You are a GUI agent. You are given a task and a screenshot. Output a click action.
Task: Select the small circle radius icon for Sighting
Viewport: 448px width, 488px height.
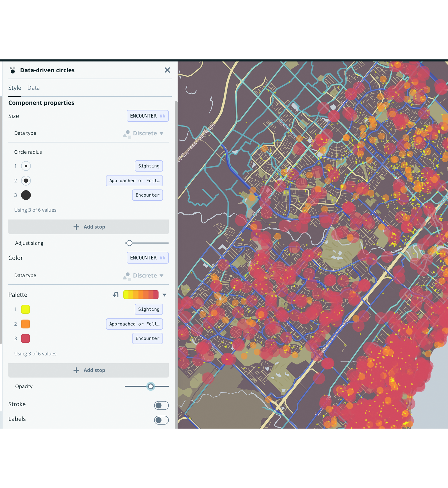26,166
